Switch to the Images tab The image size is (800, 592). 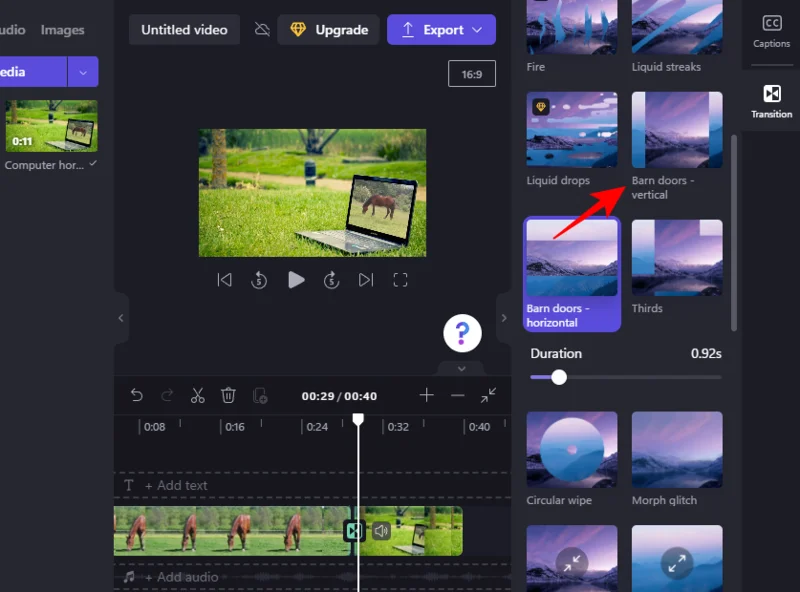(62, 29)
